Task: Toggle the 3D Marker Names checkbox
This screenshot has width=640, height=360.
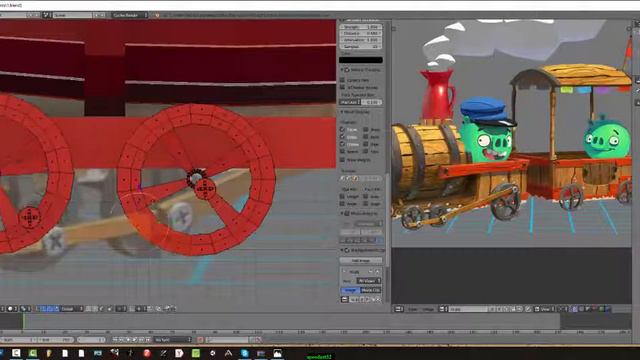Action: [342, 87]
